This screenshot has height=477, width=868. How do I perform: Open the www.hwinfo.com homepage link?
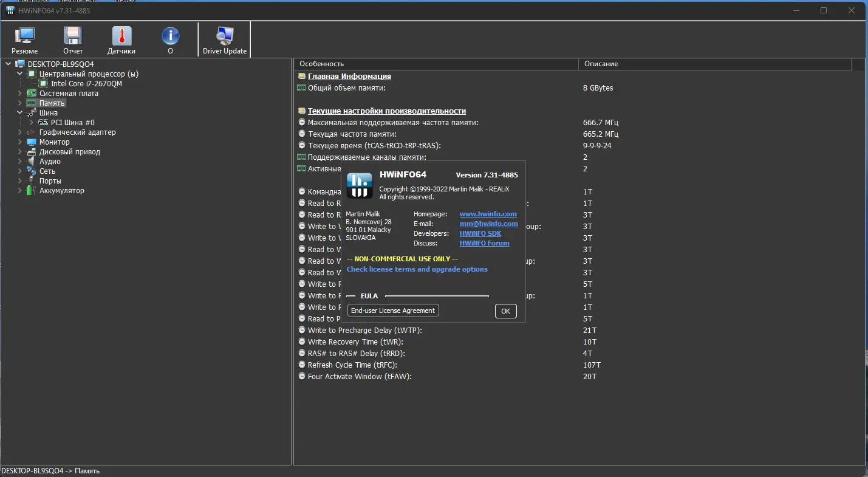488,214
